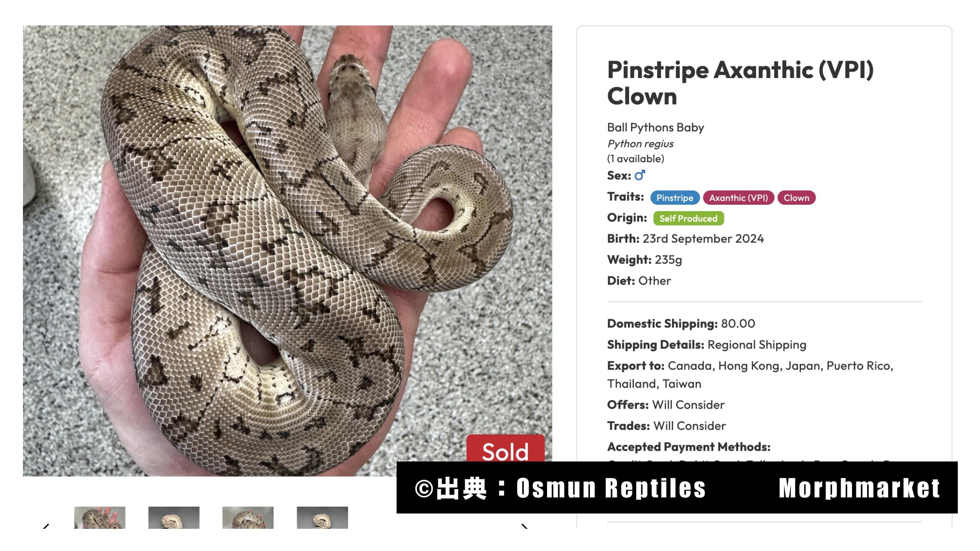
Task: Click the Pinstripe Axanthic (VPI) Clown title
Action: click(x=740, y=83)
